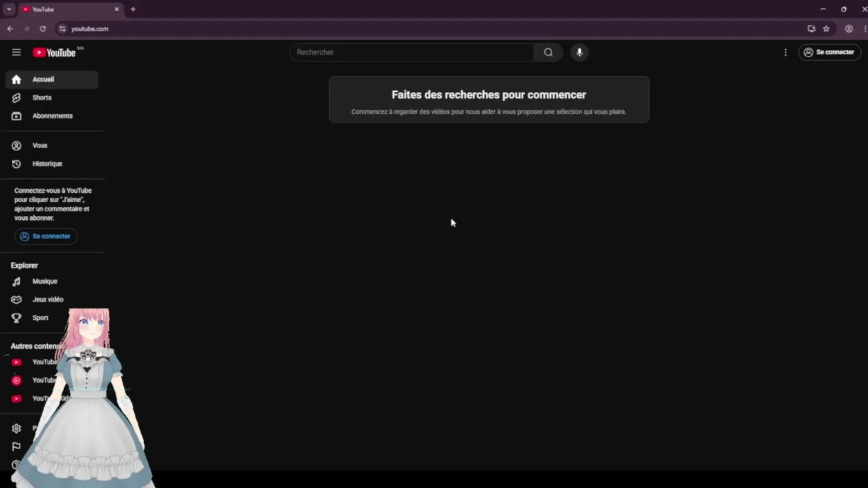868x488 pixels.
Task: Open the Musique explore entry
Action: [x=52, y=281]
